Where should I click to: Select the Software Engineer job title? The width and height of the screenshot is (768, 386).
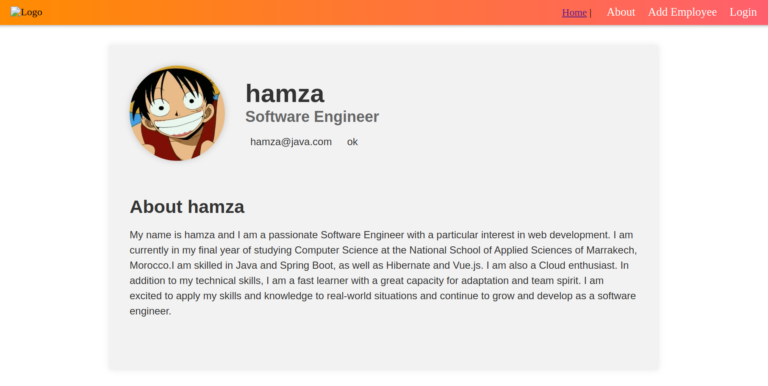click(x=312, y=117)
